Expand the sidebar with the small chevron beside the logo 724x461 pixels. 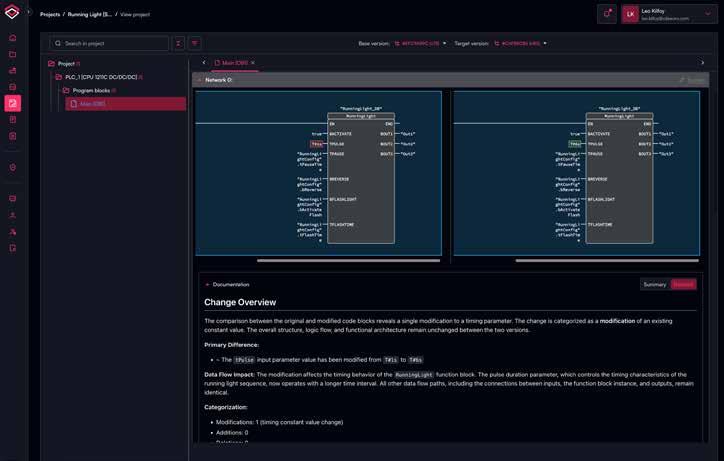[29, 12]
